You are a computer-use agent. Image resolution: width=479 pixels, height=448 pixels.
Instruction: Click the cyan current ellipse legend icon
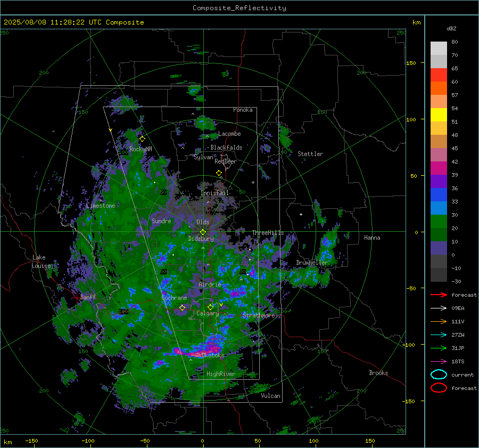click(439, 374)
